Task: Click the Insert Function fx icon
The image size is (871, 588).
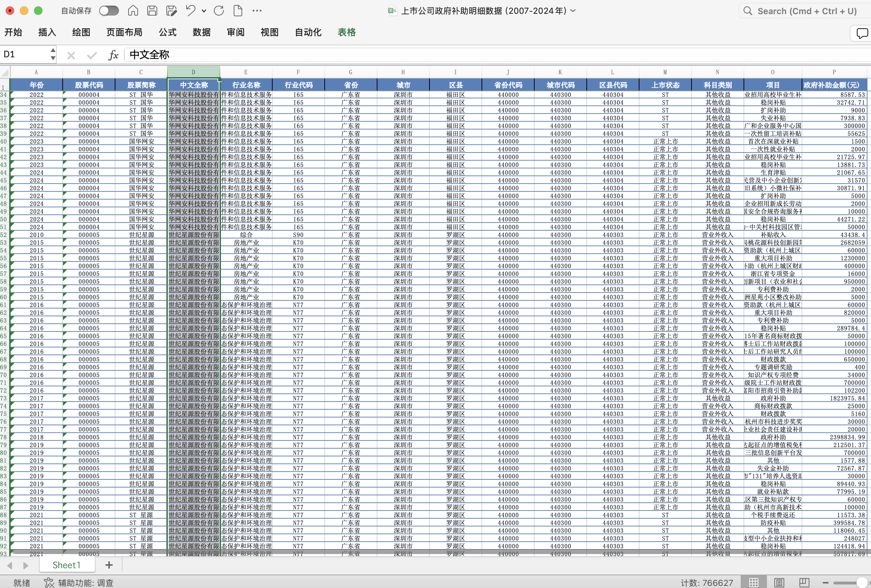Action: [113, 55]
